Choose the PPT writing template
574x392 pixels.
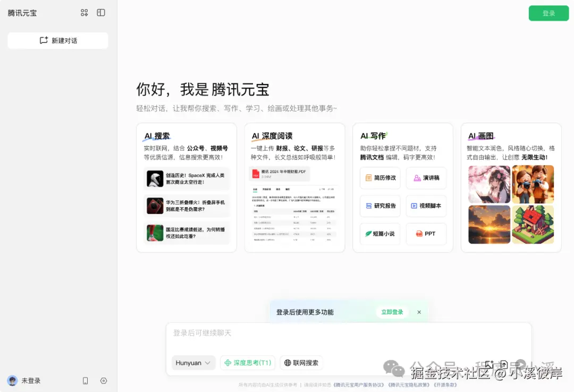pyautogui.click(x=426, y=234)
